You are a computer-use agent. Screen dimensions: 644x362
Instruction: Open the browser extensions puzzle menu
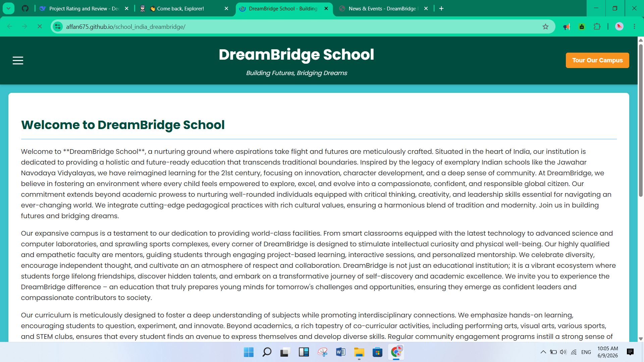coord(597,26)
